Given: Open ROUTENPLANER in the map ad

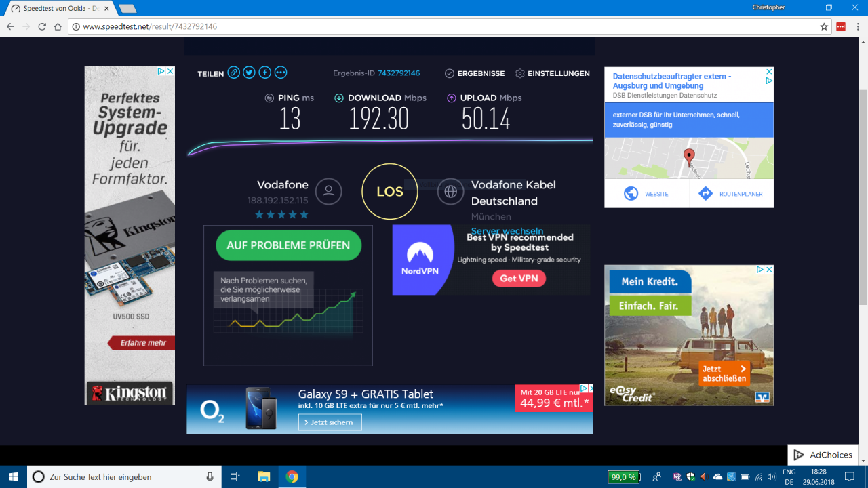Looking at the screenshot, I should pos(732,194).
